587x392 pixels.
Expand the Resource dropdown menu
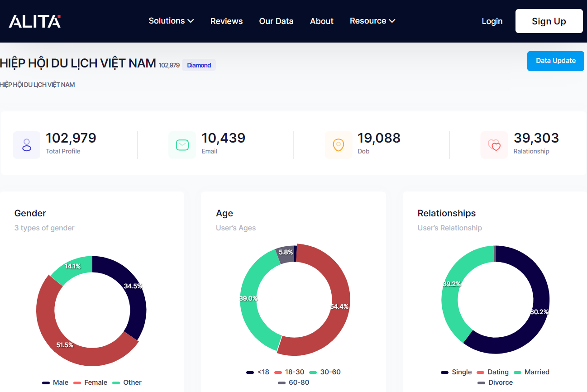[x=372, y=21]
